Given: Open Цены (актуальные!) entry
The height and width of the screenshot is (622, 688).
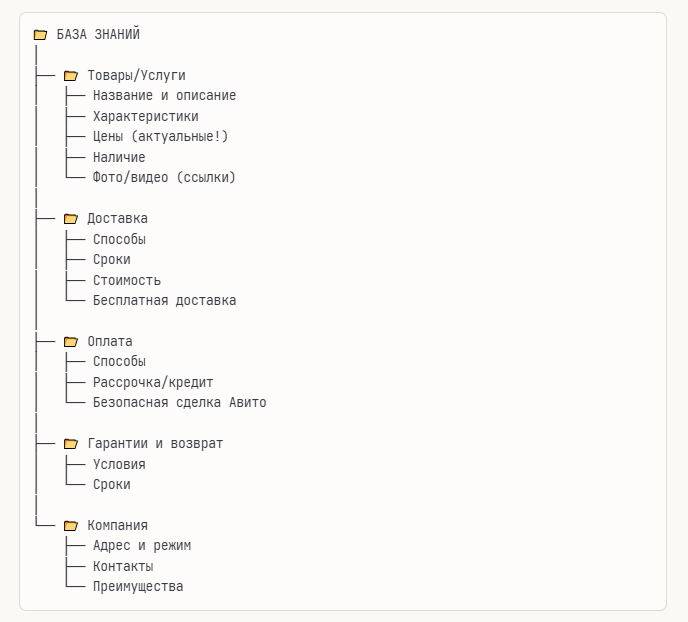Looking at the screenshot, I should click(160, 137).
